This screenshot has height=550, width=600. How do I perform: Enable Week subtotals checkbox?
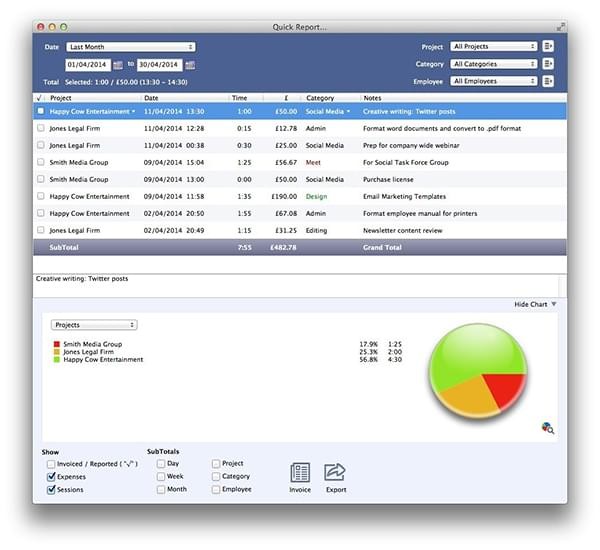pos(161,477)
